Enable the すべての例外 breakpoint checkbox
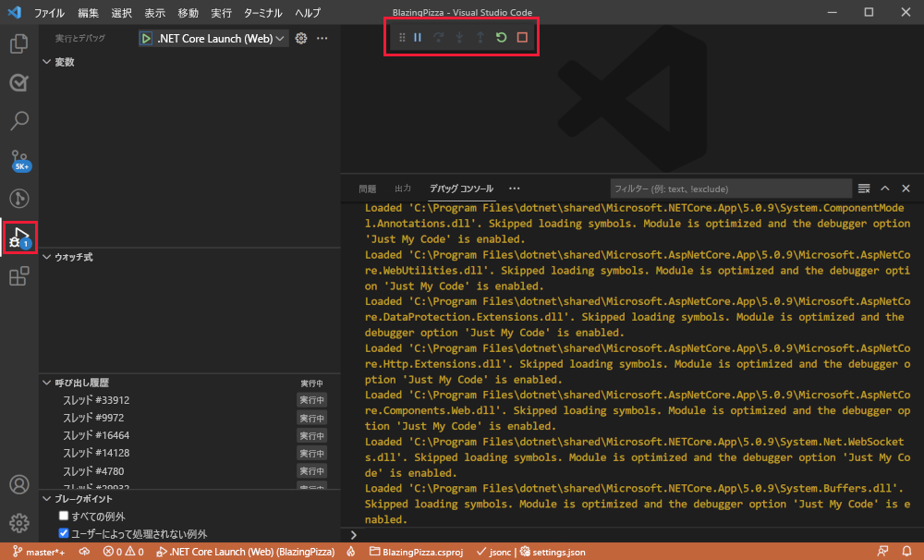924x560 pixels. (x=63, y=514)
